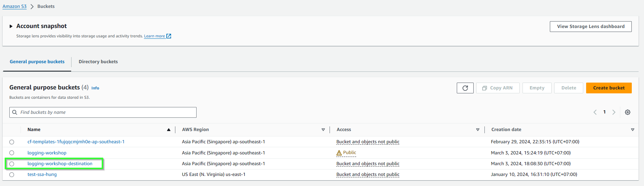
Task: Sort by Name column arrow
Action: [x=169, y=130]
